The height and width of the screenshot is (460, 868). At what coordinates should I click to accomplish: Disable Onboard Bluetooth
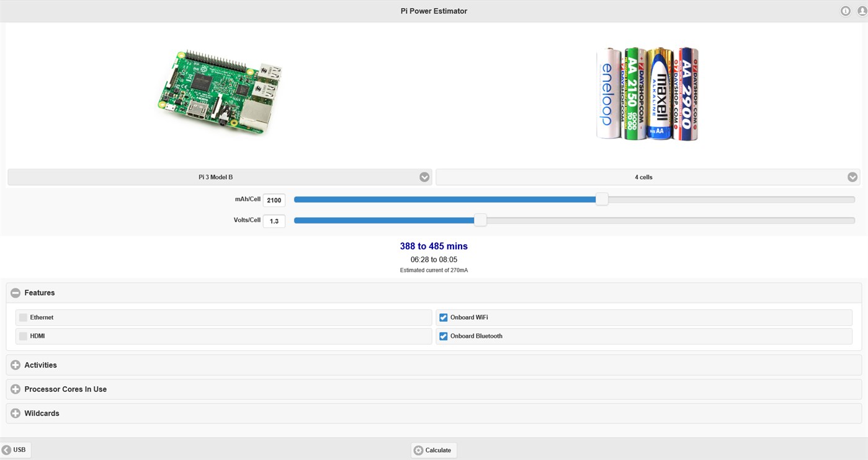point(443,336)
